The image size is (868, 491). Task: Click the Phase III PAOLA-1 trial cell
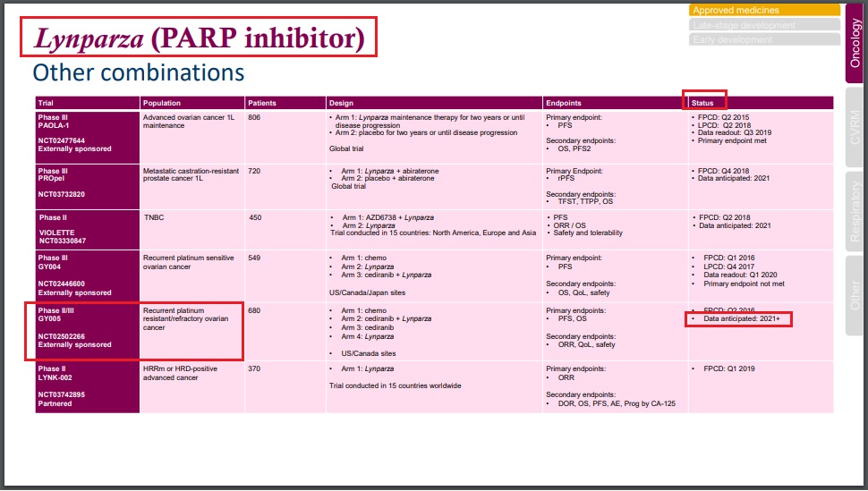click(87, 132)
